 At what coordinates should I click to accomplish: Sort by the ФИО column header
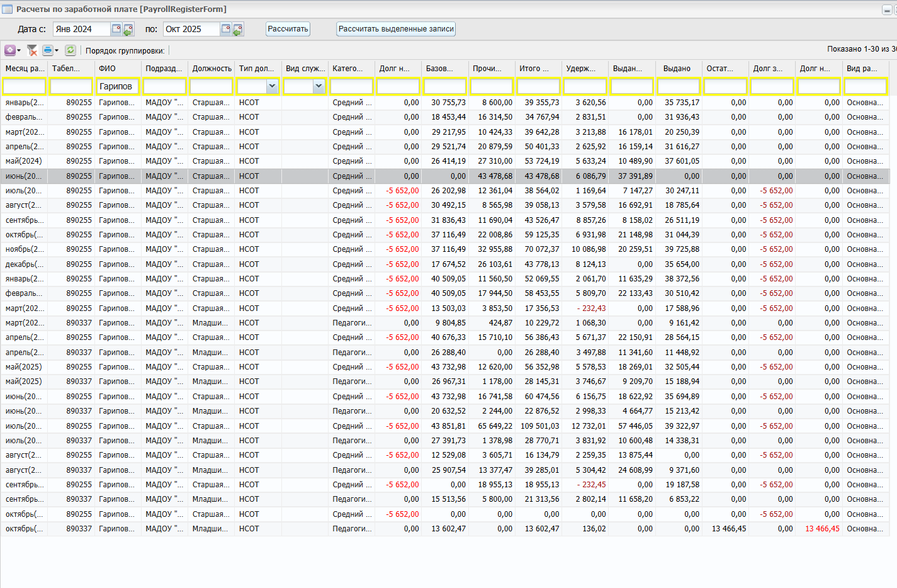point(107,69)
